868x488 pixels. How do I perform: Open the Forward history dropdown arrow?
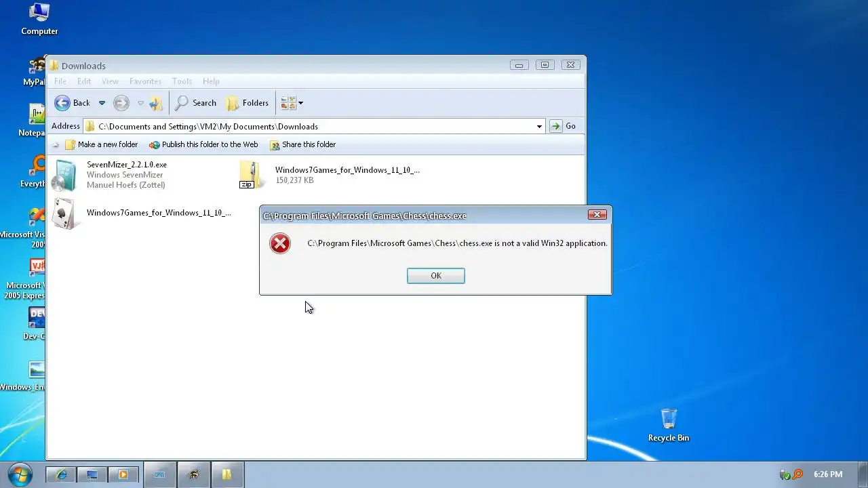pos(140,103)
